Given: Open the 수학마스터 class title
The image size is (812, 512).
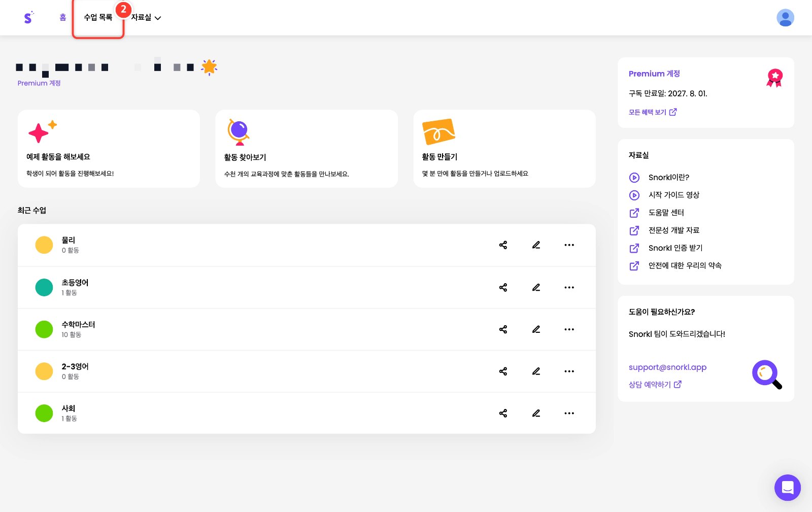Looking at the screenshot, I should point(78,325).
